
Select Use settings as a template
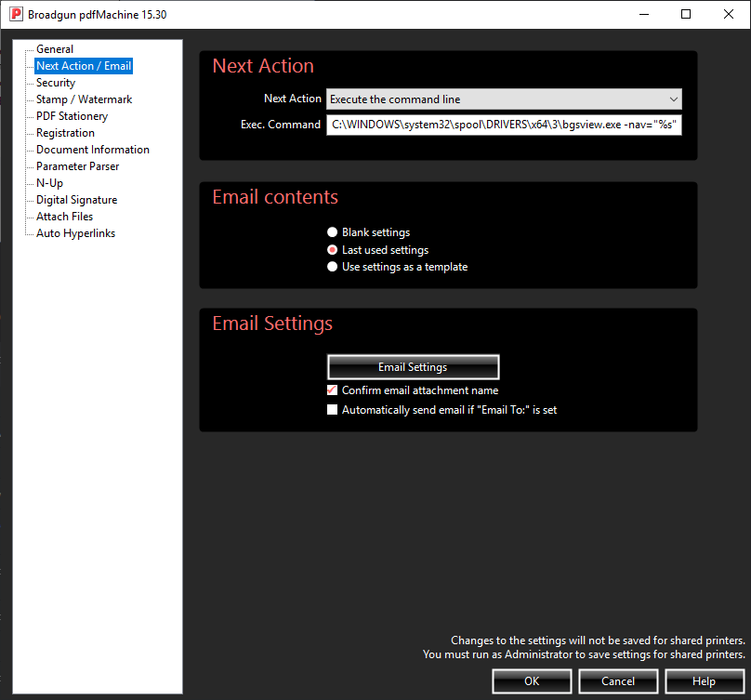[333, 267]
